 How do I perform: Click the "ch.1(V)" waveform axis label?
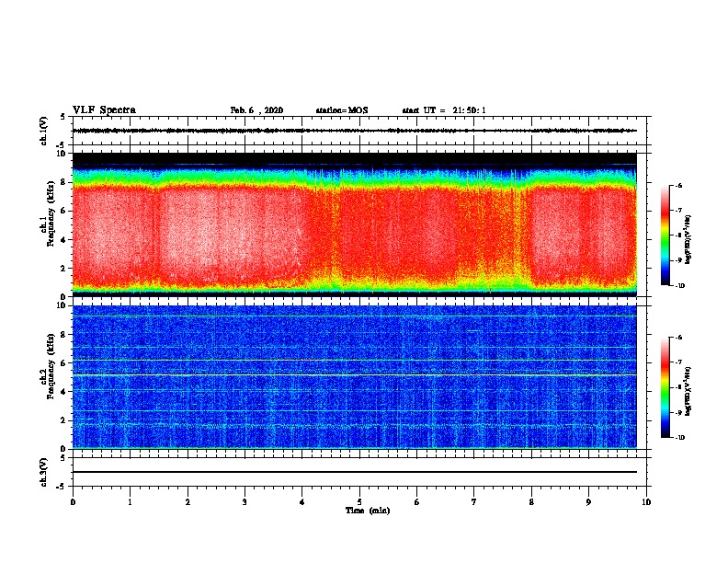pos(44,131)
